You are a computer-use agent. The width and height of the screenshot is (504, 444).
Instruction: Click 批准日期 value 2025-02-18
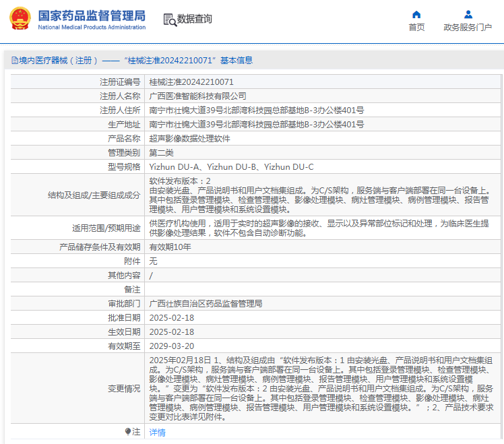tap(172, 317)
